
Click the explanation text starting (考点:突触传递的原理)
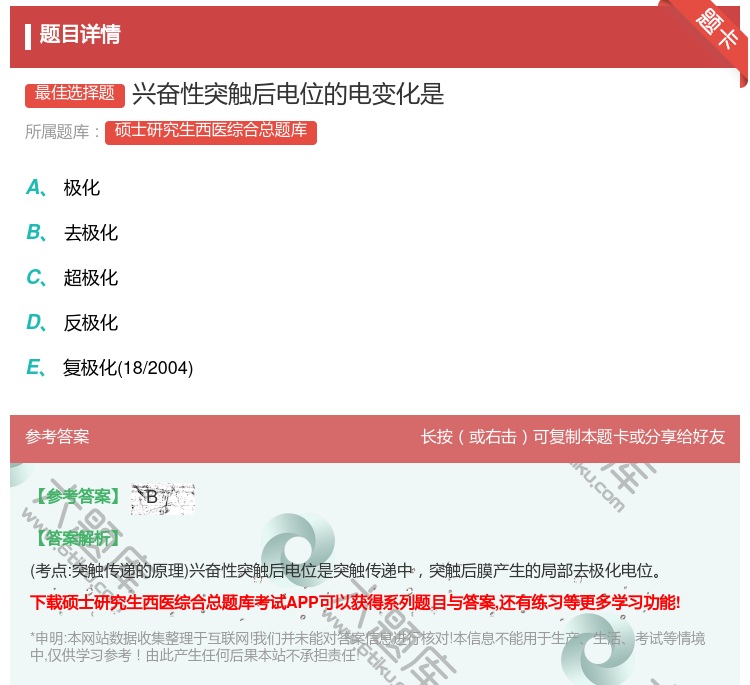[x=346, y=570]
